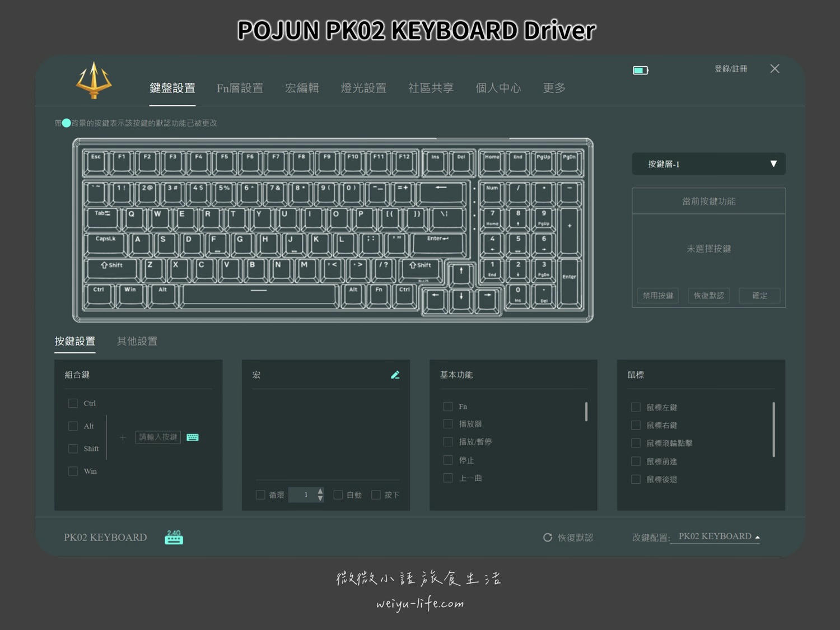Enable the Ctrl combination checkbox
840x630 pixels.
73,403
